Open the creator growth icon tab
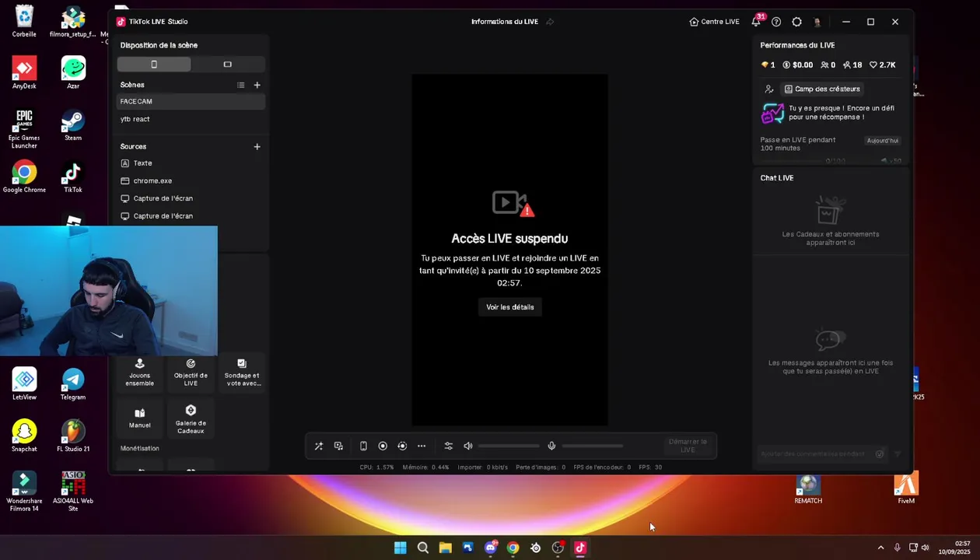Screen dimensions: 980x560 point(769,89)
